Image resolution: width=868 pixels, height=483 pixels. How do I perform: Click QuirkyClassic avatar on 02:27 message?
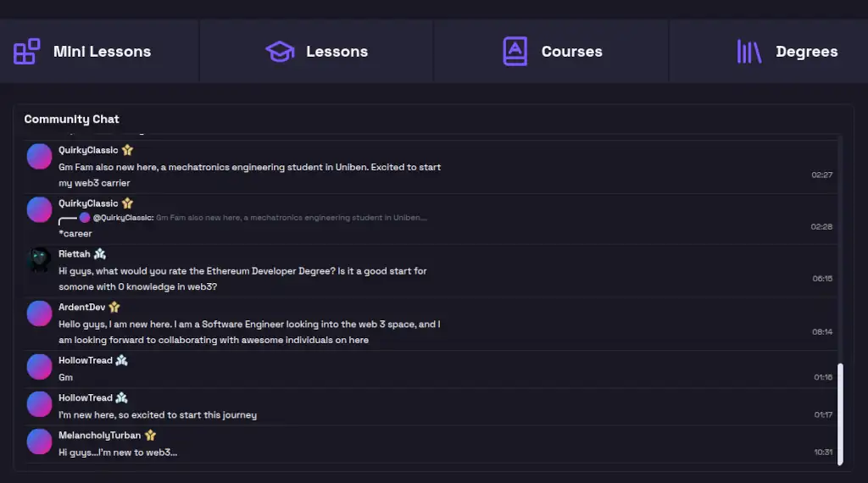click(x=39, y=157)
